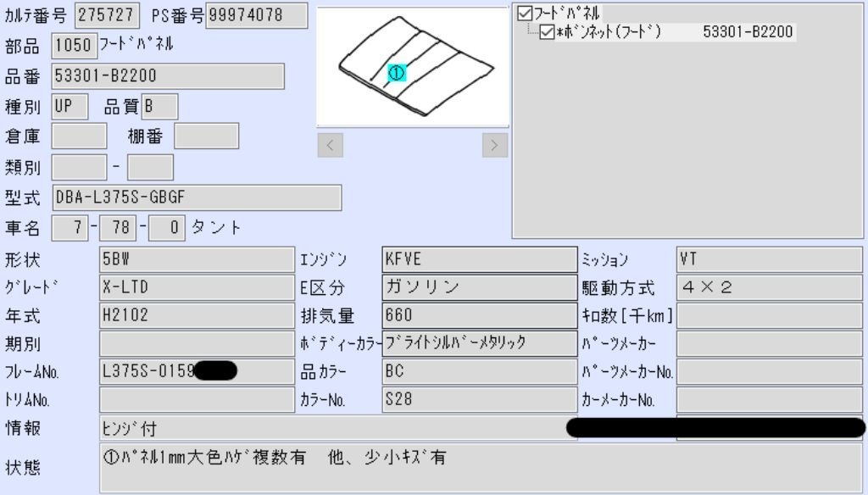Image resolution: width=868 pixels, height=495 pixels.
Task: Click the 状態 condition notes text area
Action: pyautogui.click(x=481, y=468)
